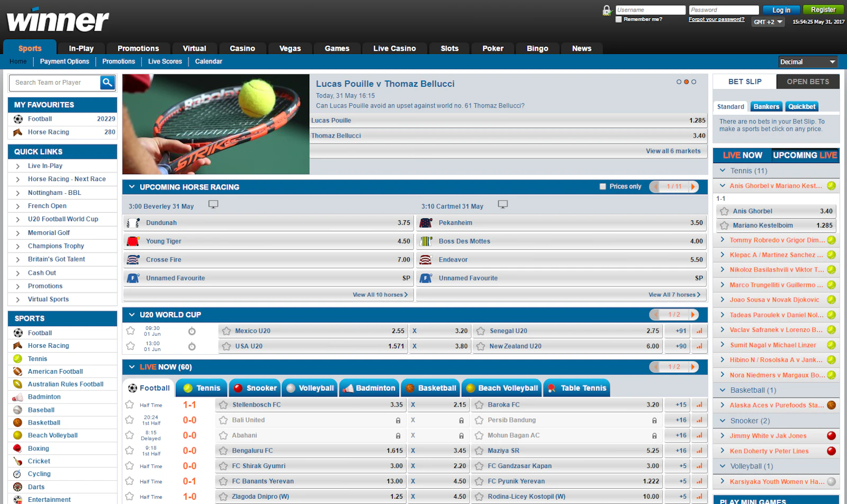Collapse the Live Now (60) section
The image size is (847, 504).
click(132, 367)
